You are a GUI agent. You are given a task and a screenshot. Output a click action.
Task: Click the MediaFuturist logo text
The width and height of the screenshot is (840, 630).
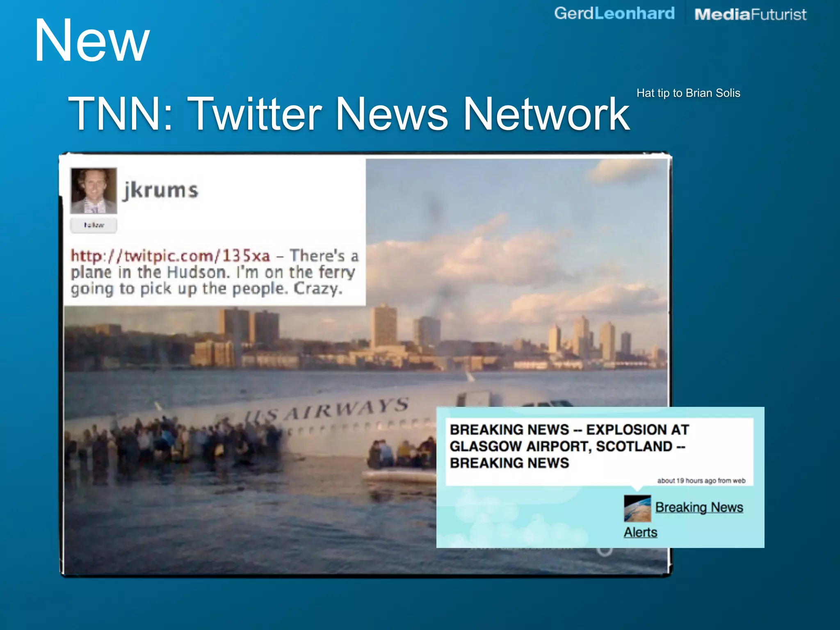tap(750, 15)
